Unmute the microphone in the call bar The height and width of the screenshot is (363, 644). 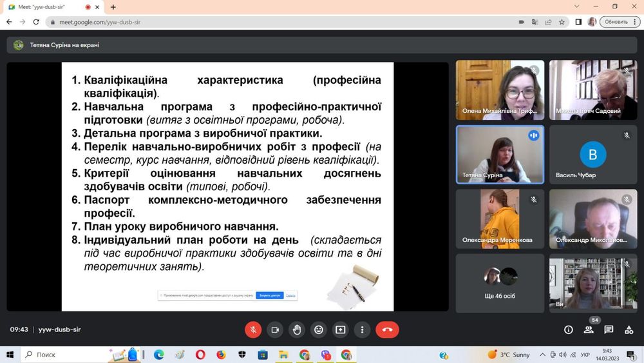[253, 329]
